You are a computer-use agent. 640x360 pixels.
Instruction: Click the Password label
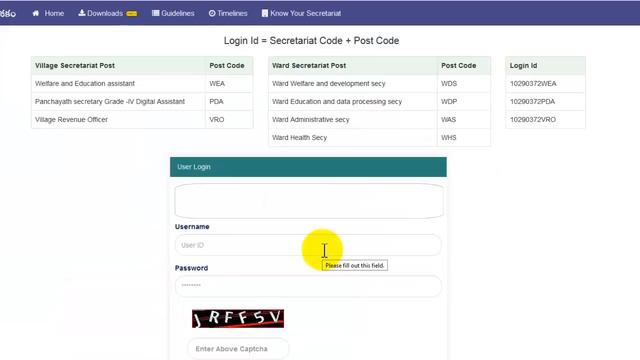tap(191, 268)
